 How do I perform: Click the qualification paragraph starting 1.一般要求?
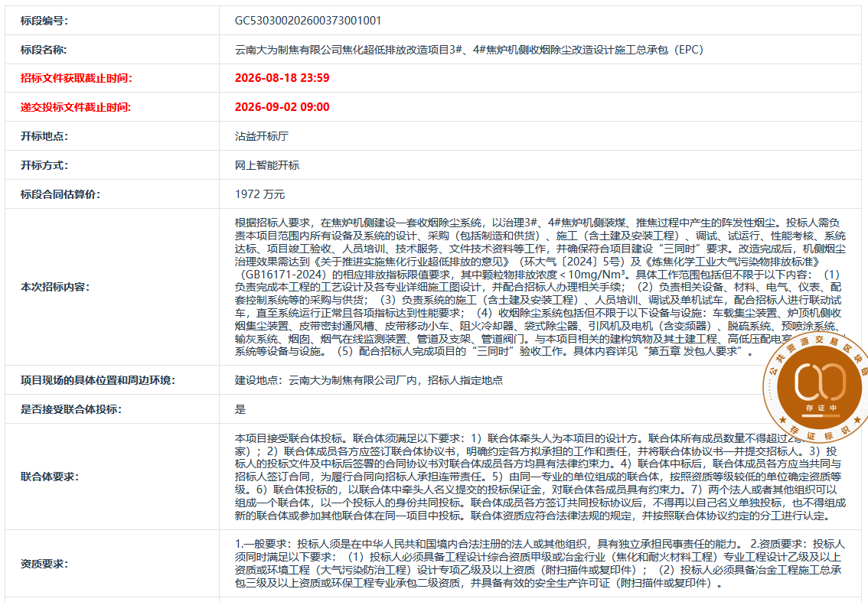tap(540, 563)
